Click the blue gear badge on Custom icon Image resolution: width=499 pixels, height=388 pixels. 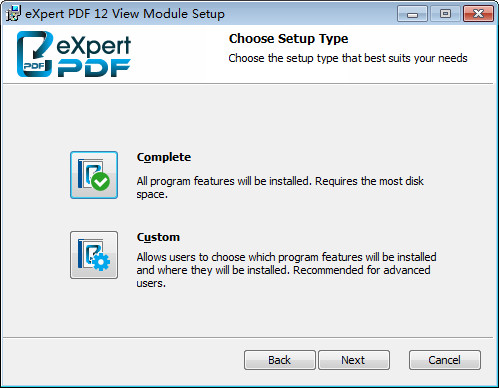[x=101, y=262]
